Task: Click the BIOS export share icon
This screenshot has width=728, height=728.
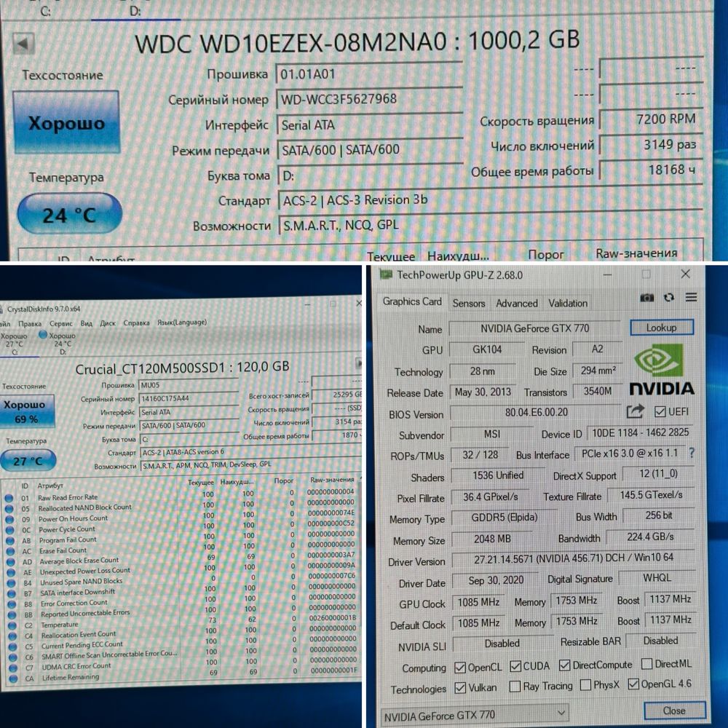Action: coord(635,411)
